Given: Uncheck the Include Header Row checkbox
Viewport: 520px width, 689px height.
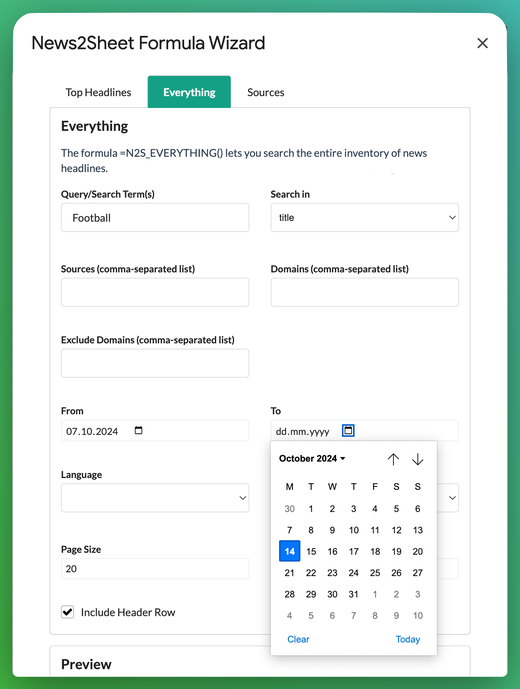Looking at the screenshot, I should tap(67, 612).
